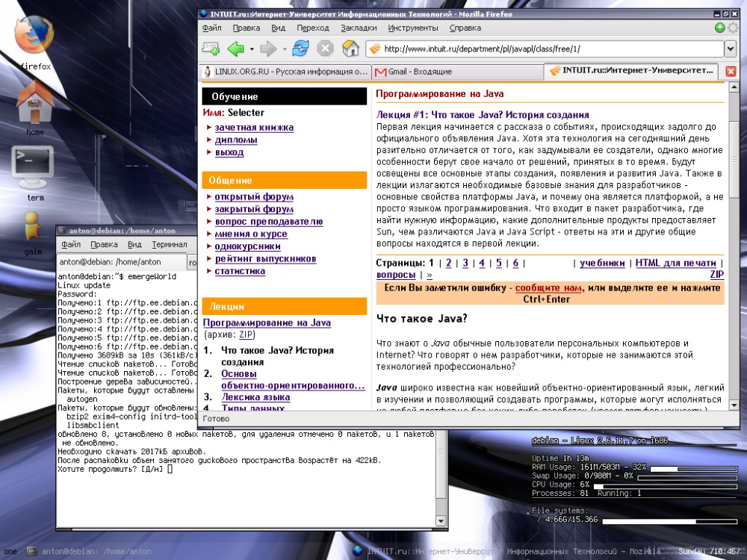This screenshot has height=560, width=747.
Task: Open the Файл menu in Firefox
Action: [211, 28]
